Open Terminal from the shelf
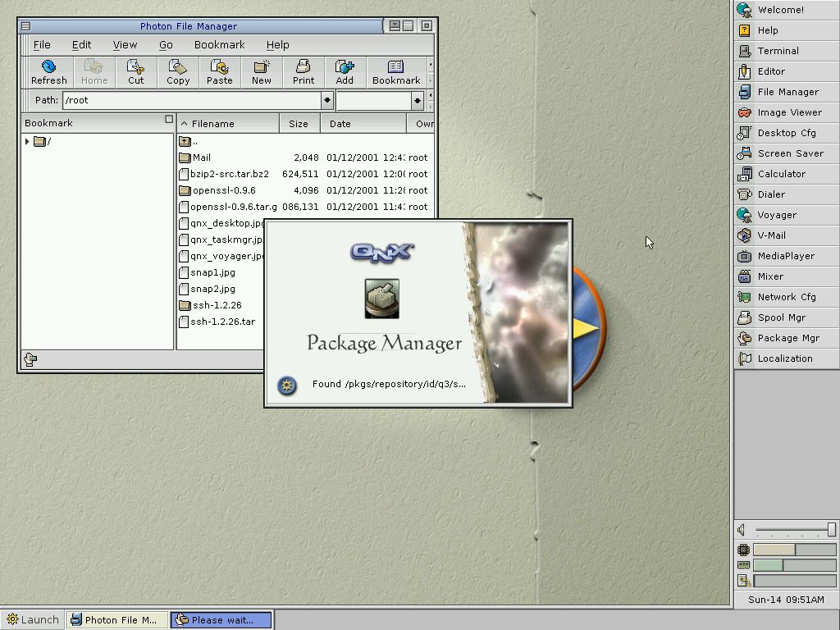 (778, 51)
